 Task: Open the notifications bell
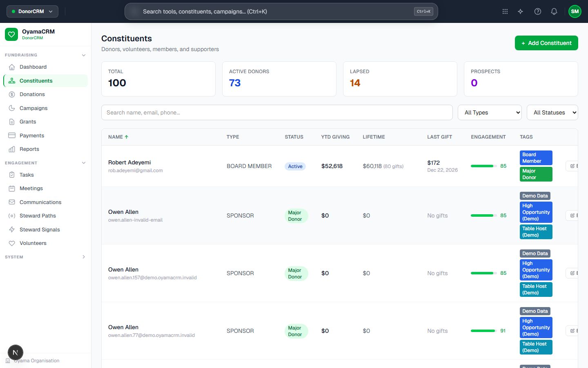point(554,11)
